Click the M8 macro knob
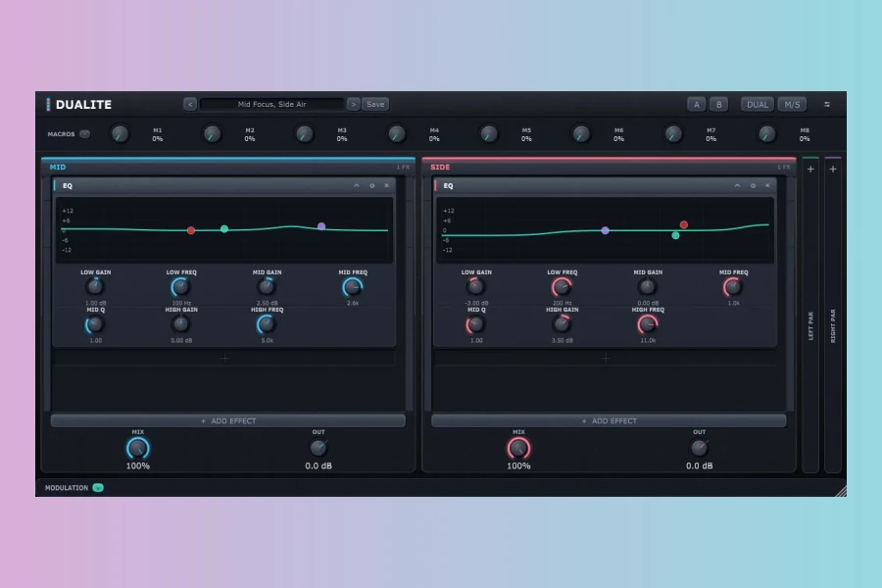This screenshot has height=588, width=882. pyautogui.click(x=766, y=134)
